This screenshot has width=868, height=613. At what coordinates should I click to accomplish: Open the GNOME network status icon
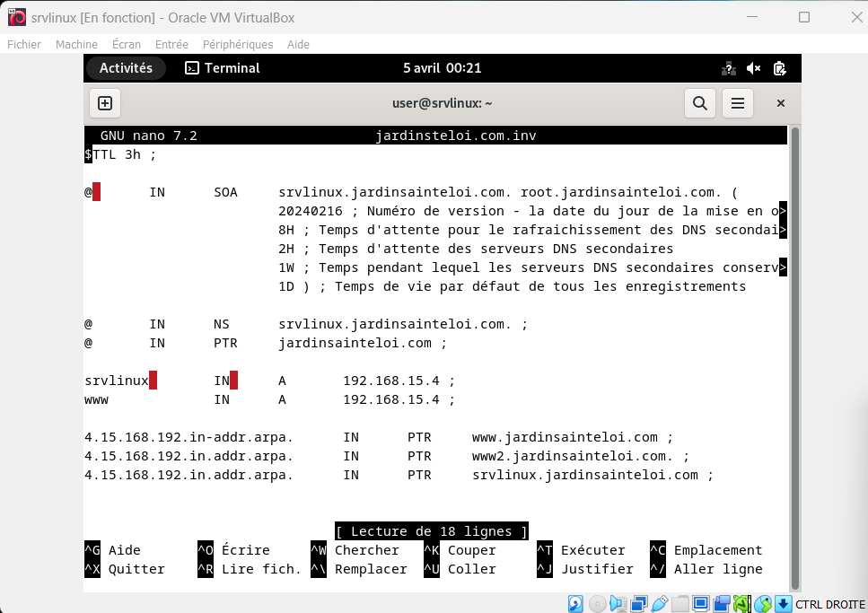729,68
